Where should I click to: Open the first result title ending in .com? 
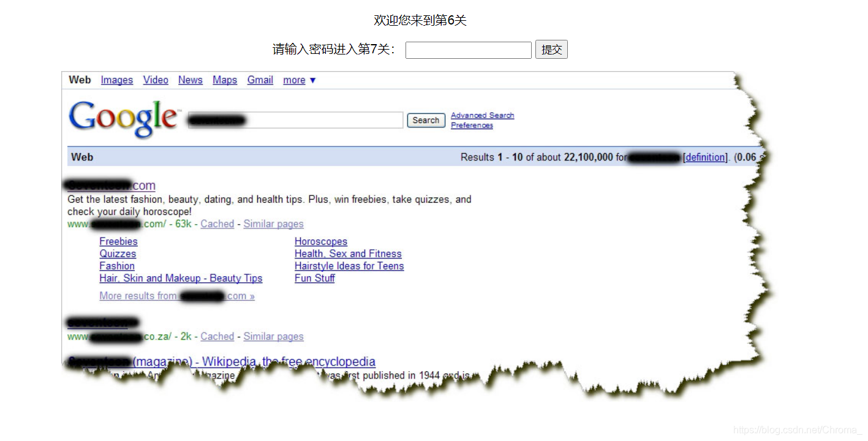[x=111, y=186]
